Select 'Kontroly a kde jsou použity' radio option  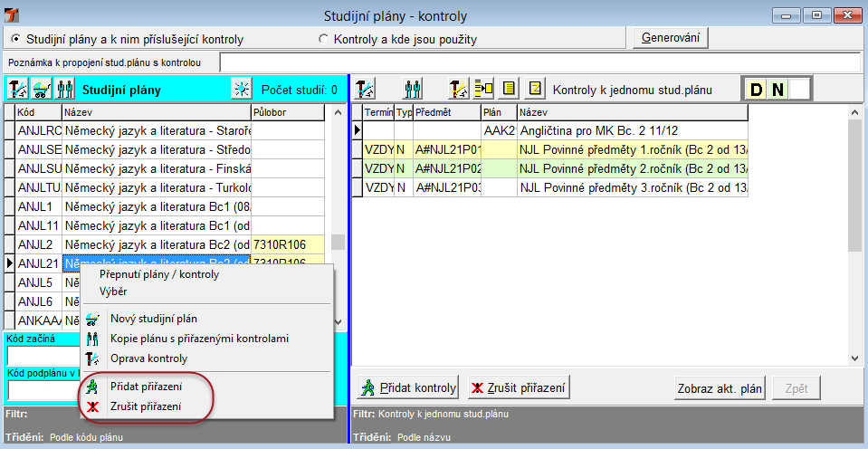pyautogui.click(x=324, y=39)
